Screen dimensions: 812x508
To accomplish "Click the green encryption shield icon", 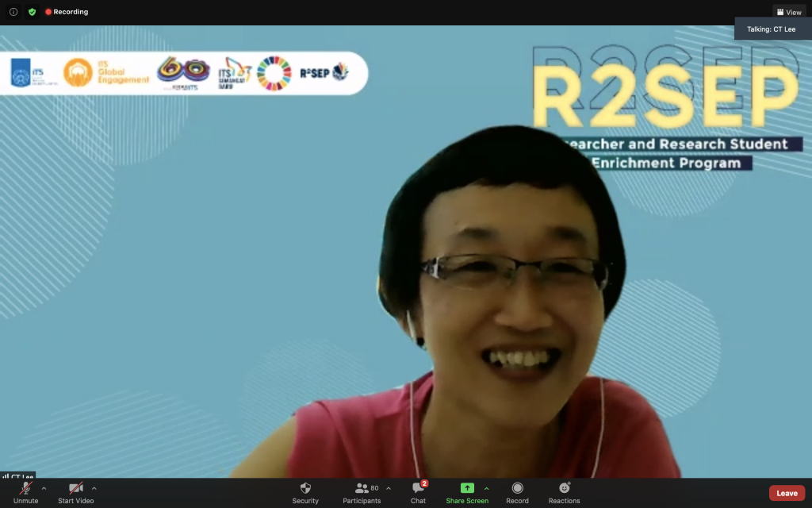I will 32,12.
